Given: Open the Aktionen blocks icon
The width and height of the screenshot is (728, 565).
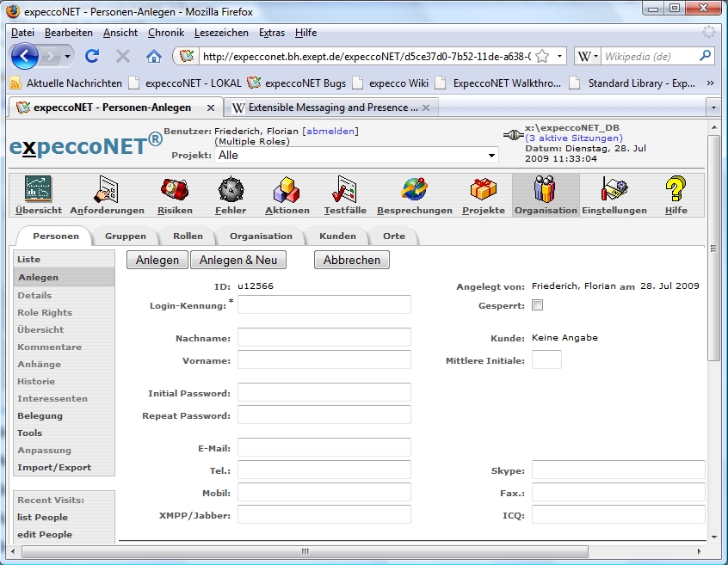Looking at the screenshot, I should click(286, 190).
